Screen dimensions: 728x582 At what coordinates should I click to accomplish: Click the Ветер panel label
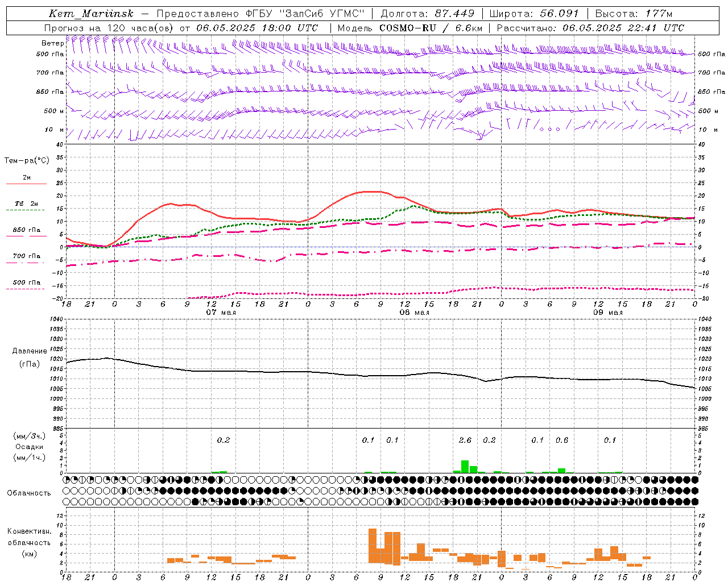[x=52, y=43]
